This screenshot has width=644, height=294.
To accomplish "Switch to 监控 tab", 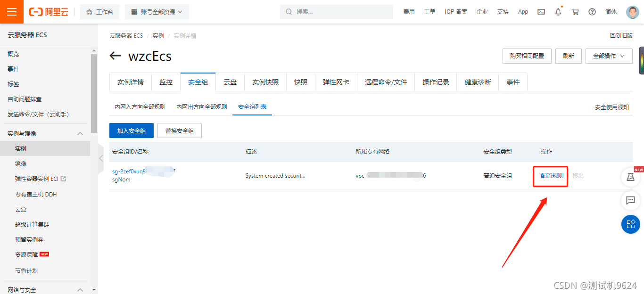I will point(166,82).
